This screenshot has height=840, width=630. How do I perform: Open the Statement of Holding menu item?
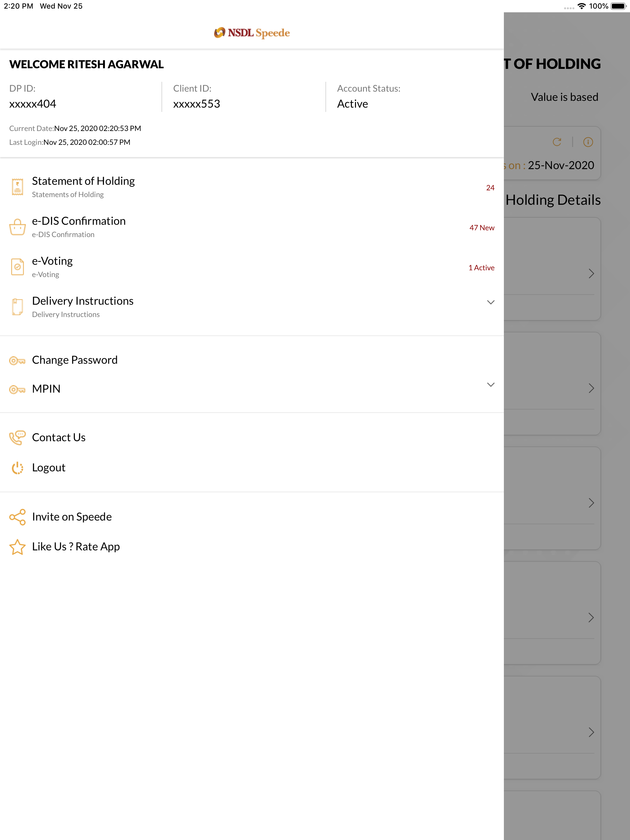tap(84, 181)
